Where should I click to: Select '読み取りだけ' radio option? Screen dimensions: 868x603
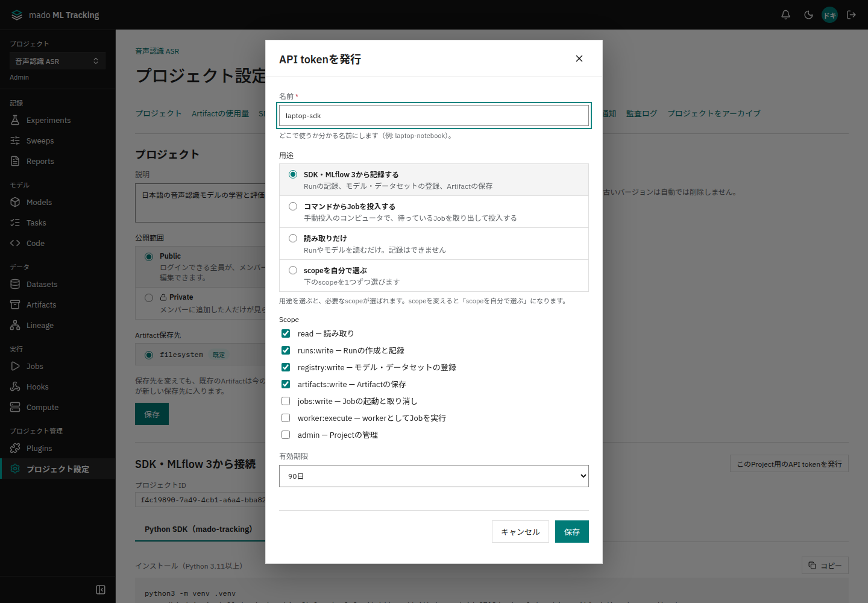tap(293, 238)
